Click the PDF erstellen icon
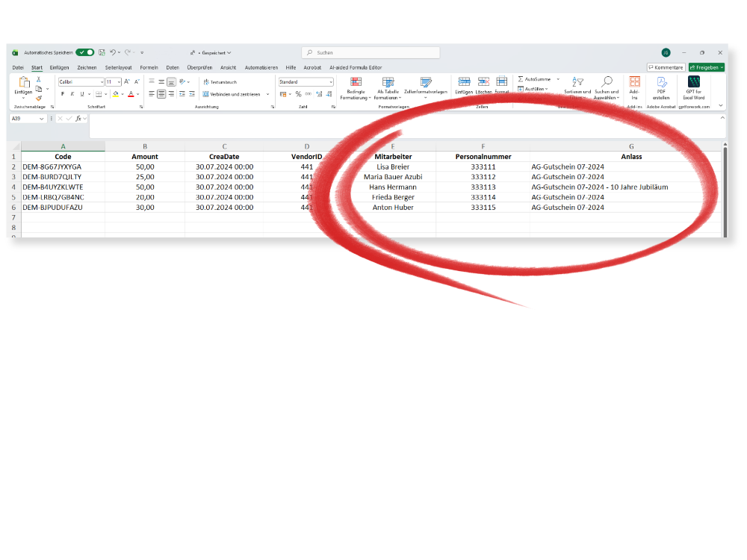Image resolution: width=747 pixels, height=560 pixels. (x=661, y=82)
